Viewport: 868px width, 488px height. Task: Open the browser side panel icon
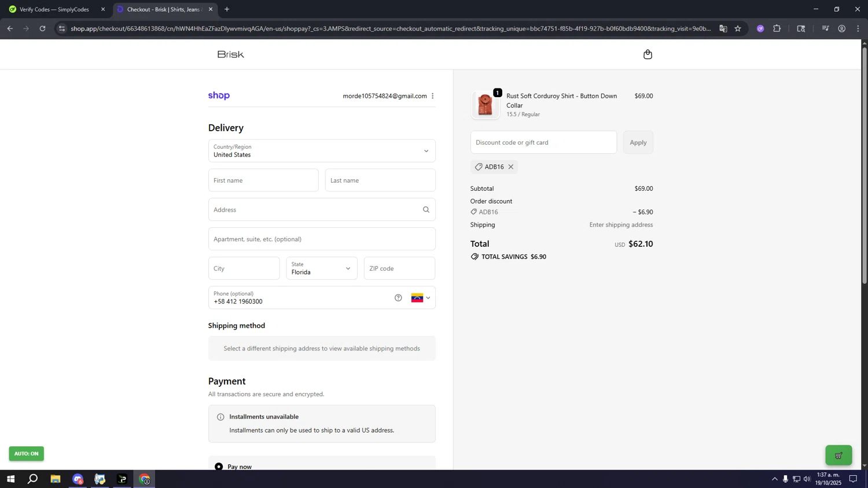[801, 28]
